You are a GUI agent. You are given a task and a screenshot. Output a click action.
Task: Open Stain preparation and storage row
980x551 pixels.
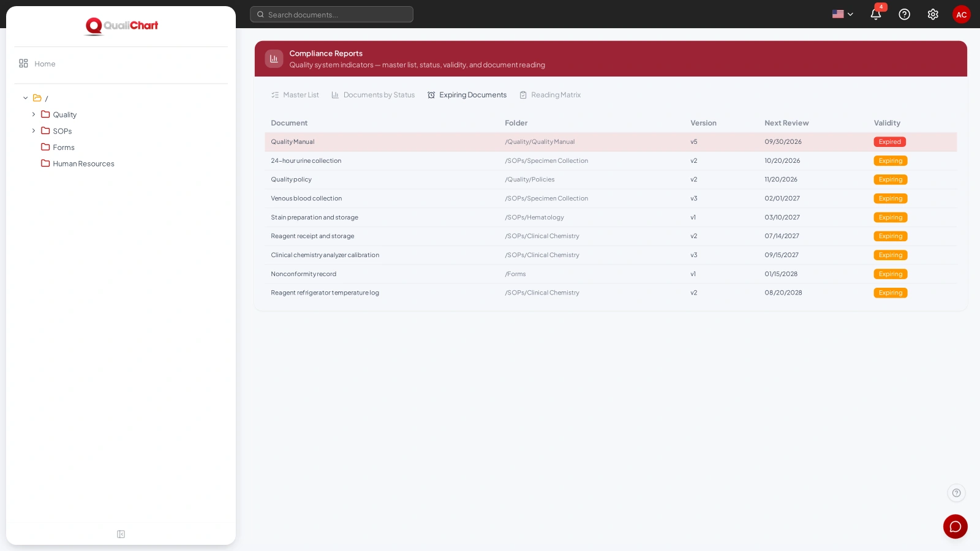611,217
